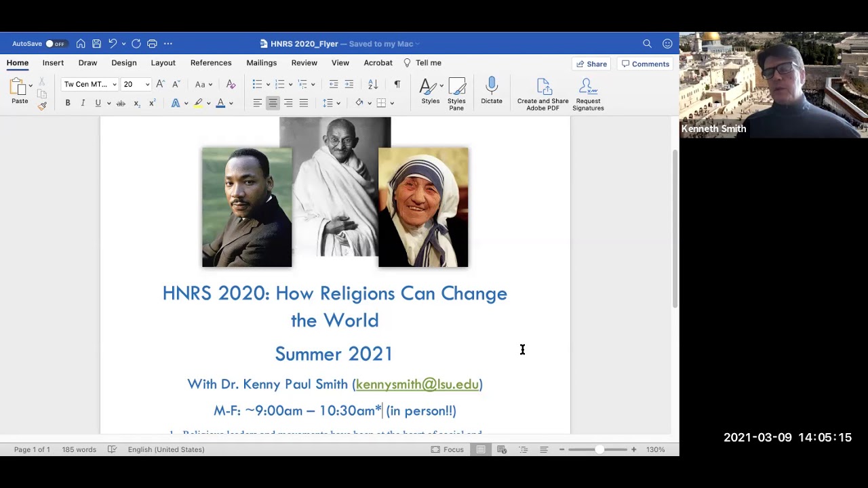Toggle the AutoSave switch
This screenshot has width=868, height=488.
point(55,43)
